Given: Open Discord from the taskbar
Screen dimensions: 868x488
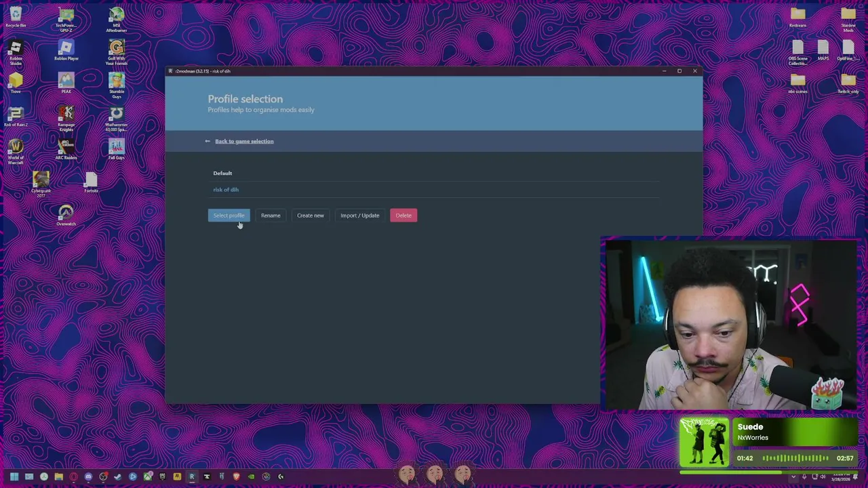Looking at the screenshot, I should coord(88,476).
